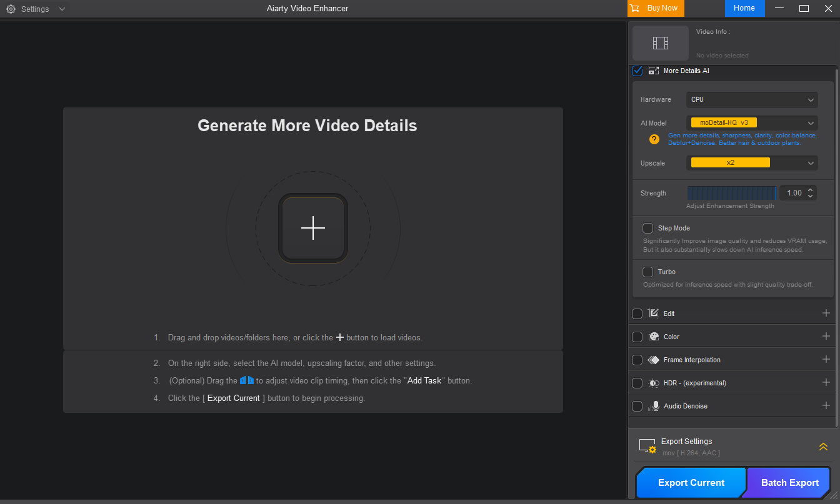The image size is (840, 504).
Task: Click the Buy Now button
Action: pyautogui.click(x=655, y=8)
